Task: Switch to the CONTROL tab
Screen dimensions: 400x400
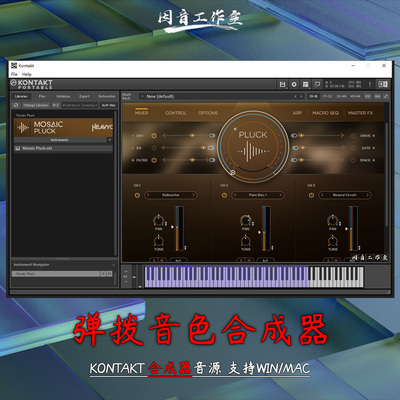Action: click(176, 113)
